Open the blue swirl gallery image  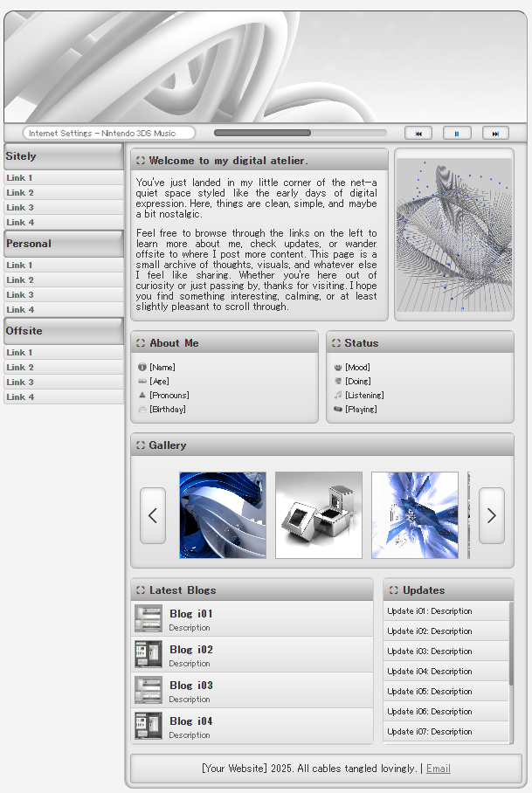coord(223,515)
